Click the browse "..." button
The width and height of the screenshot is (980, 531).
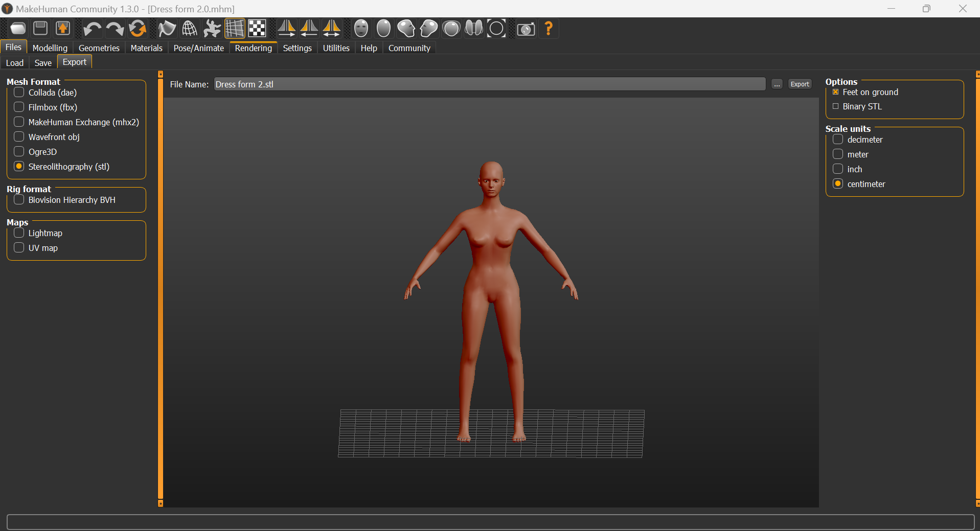[x=777, y=84]
